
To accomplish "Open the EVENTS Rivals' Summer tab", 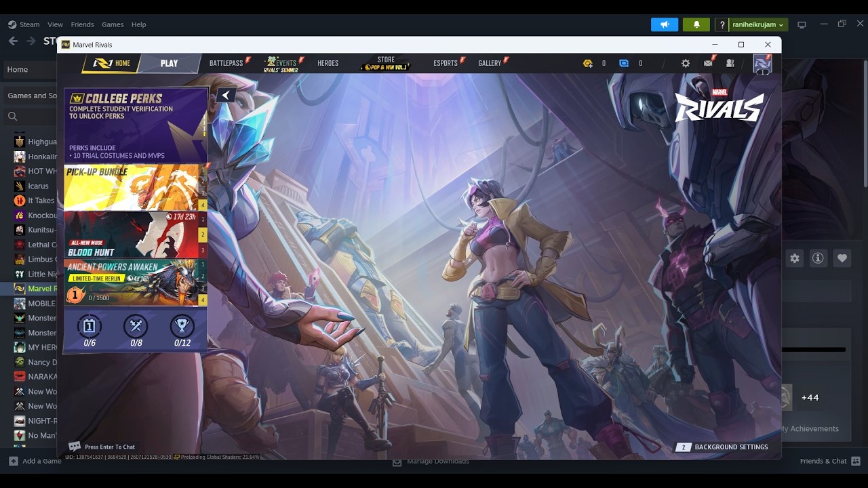I will pos(281,64).
